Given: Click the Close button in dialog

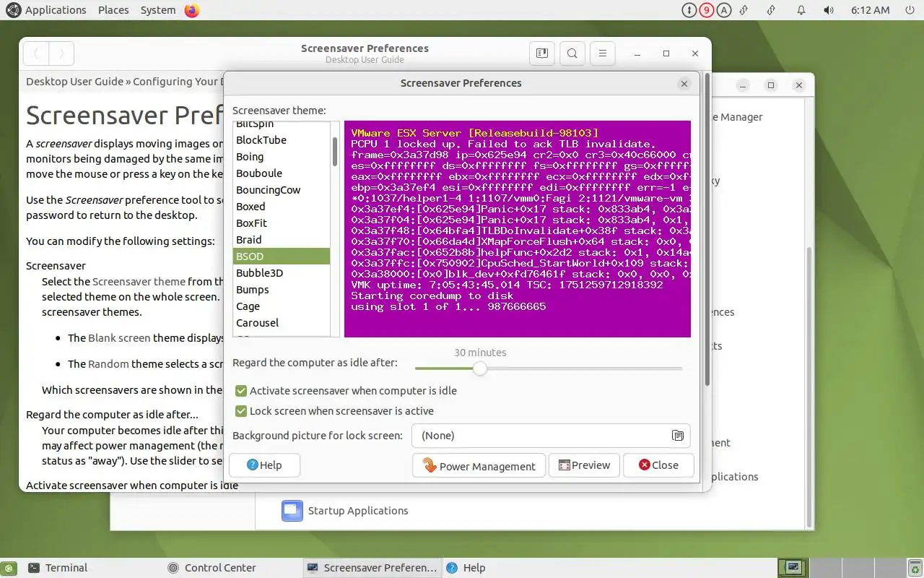Looking at the screenshot, I should (x=658, y=465).
